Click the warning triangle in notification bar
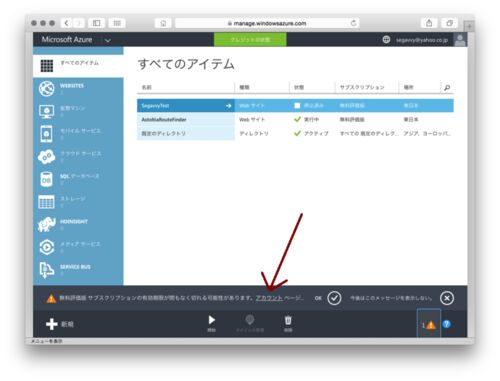Screen dimensions: 500x381 (51, 298)
